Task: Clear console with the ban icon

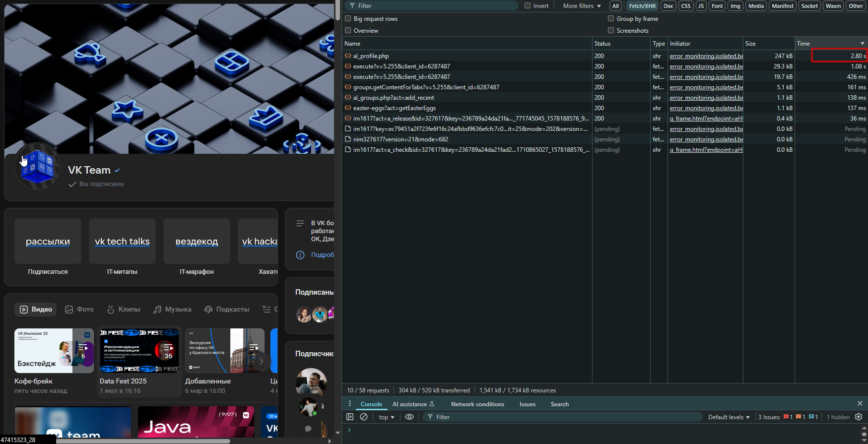Action: click(x=364, y=417)
